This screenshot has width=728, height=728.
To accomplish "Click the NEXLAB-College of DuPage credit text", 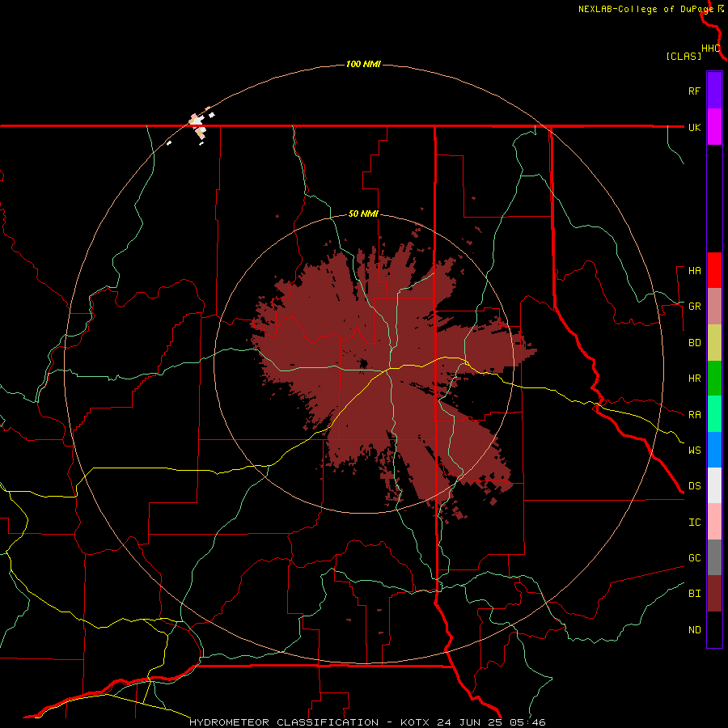I will point(645,9).
